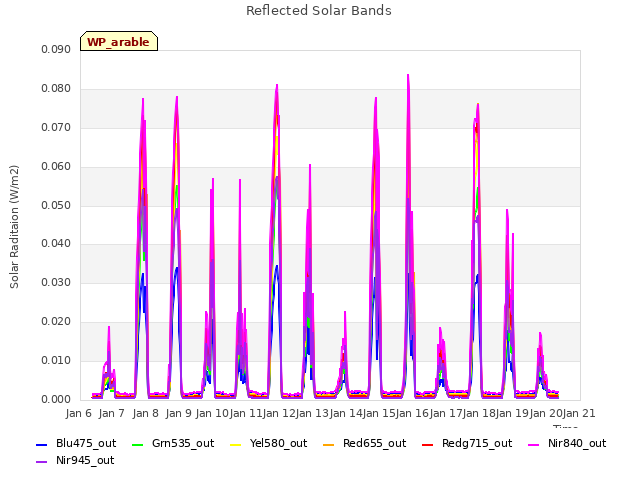640x480 pixels.
Task: Click the Jan 10 x-axis date label
Action: pos(212,413)
